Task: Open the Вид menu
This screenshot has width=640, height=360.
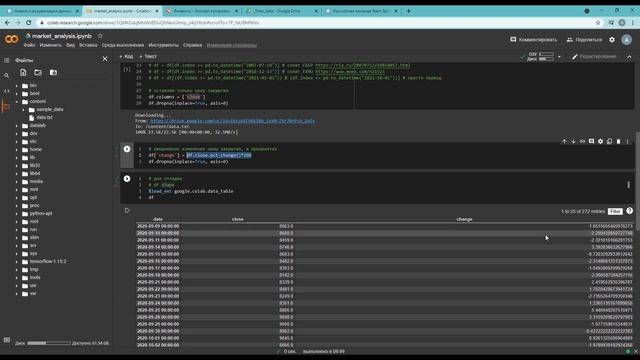Action: (71, 45)
